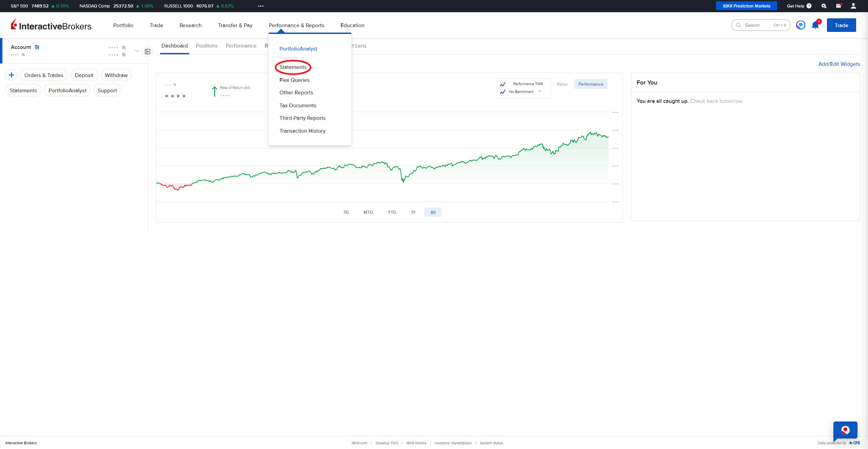Open the Performance & Reports menu
868x449 pixels.
coord(296,25)
